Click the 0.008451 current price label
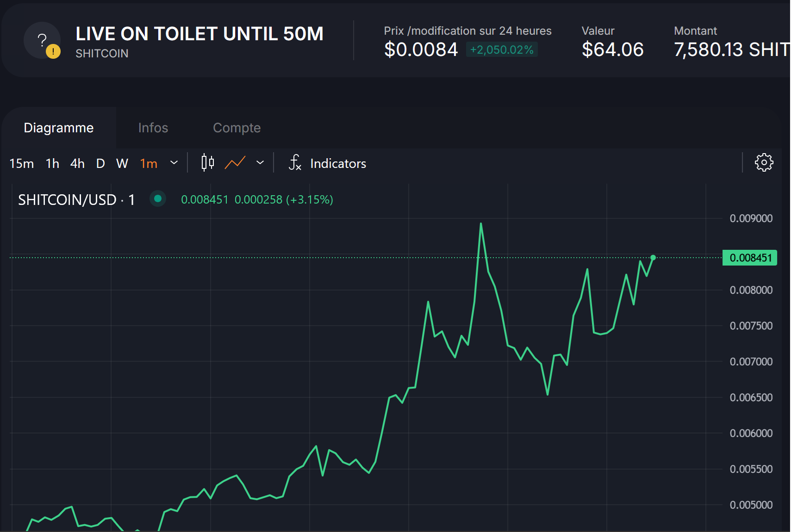 click(x=750, y=258)
